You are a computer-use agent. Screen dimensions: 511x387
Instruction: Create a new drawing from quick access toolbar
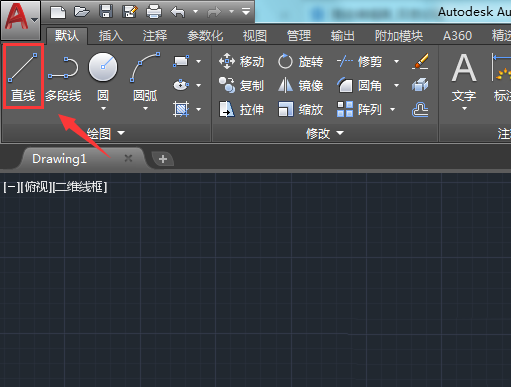click(x=58, y=12)
